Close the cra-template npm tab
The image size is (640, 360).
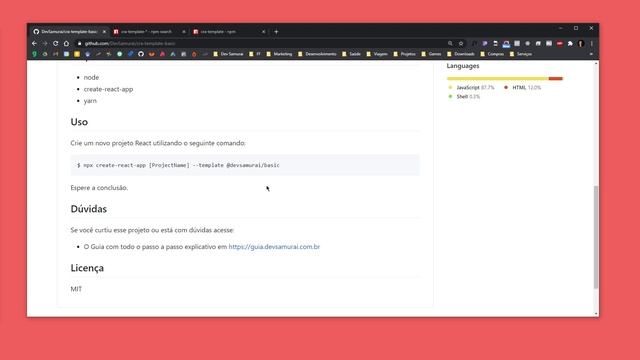tap(264, 31)
